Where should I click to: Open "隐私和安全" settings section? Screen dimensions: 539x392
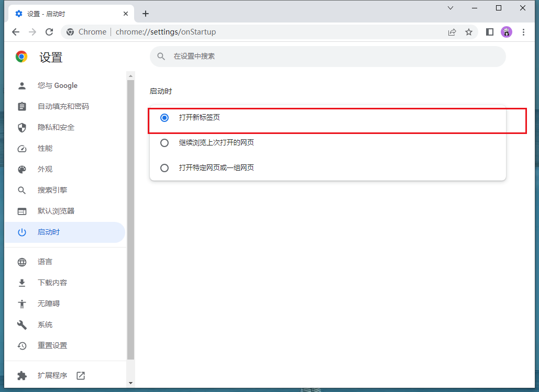[x=56, y=127]
